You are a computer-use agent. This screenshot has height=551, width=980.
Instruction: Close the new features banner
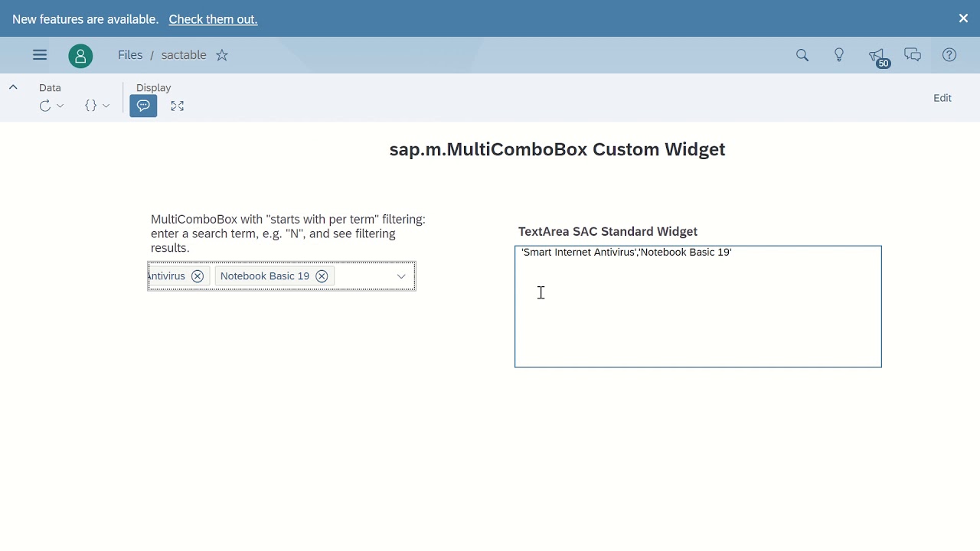[964, 18]
